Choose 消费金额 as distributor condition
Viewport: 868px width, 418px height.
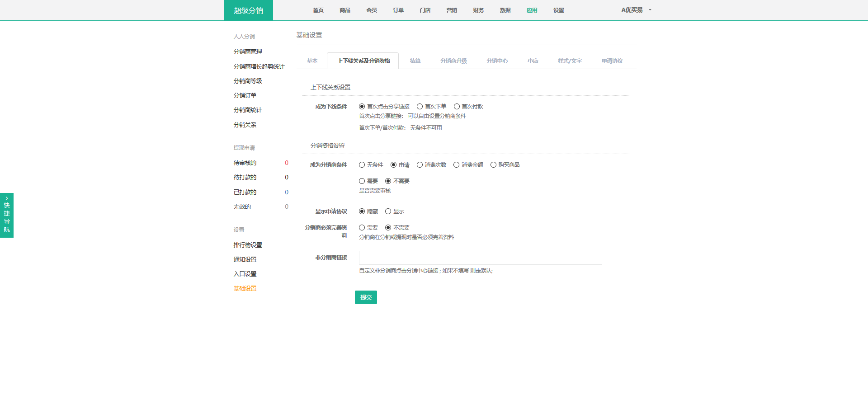pos(457,165)
